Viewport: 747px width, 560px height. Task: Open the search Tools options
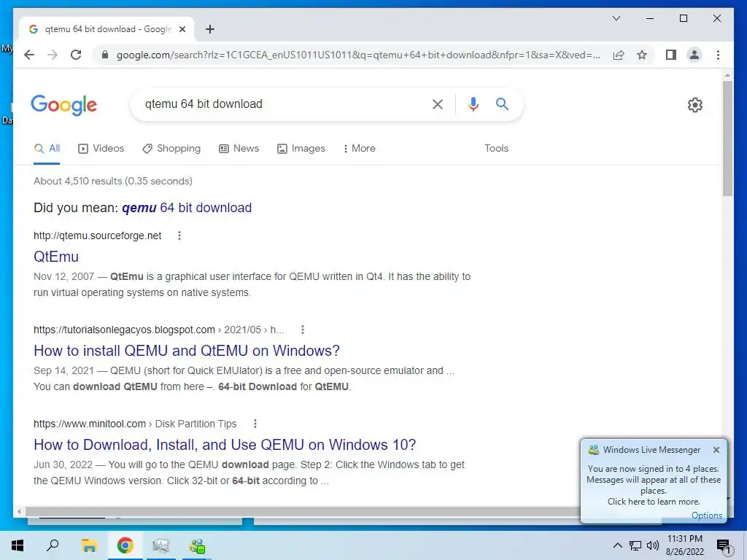pos(496,148)
